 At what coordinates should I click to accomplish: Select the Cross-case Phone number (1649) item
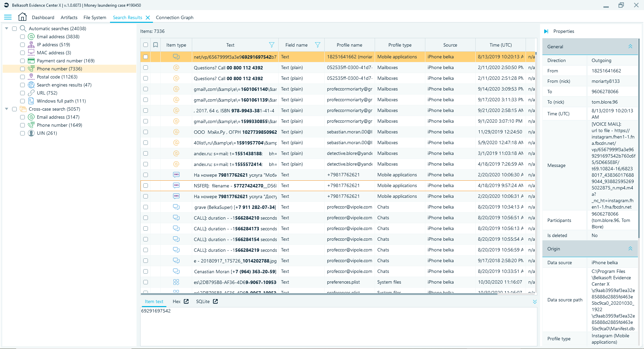59,125
